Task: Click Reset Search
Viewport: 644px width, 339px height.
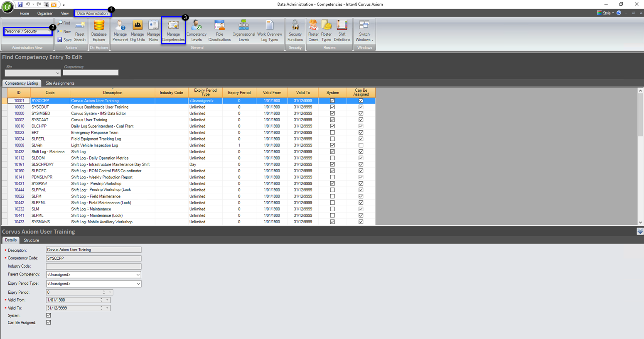Action: [x=80, y=31]
